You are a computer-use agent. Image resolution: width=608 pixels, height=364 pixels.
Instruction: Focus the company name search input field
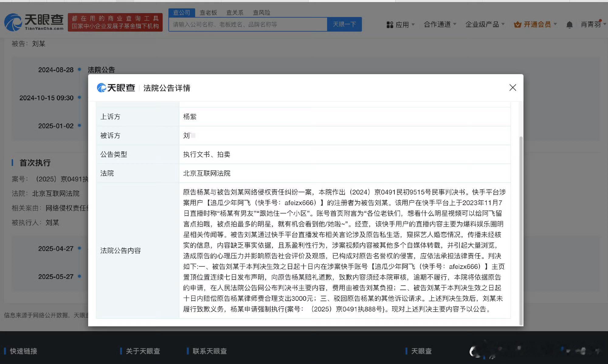pyautogui.click(x=248, y=24)
